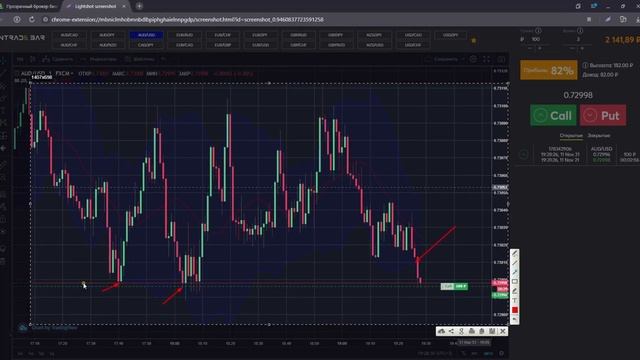Reload the page with browser refresh
Viewport: 640px width, 360px height.
31,20
